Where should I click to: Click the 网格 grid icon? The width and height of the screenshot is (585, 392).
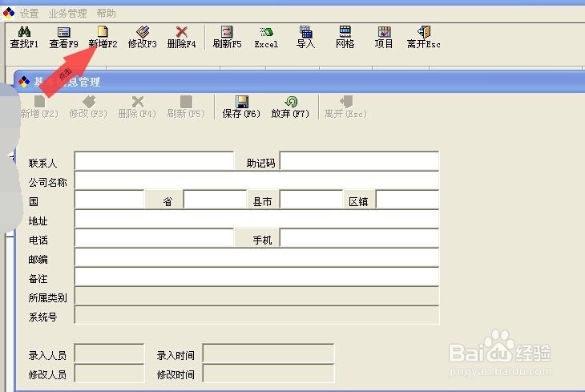[x=345, y=32]
